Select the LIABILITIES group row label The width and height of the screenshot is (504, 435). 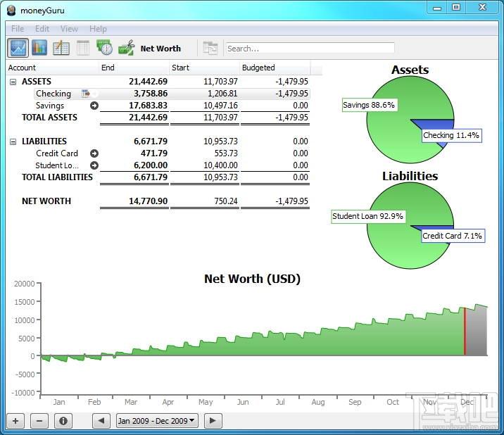point(44,141)
